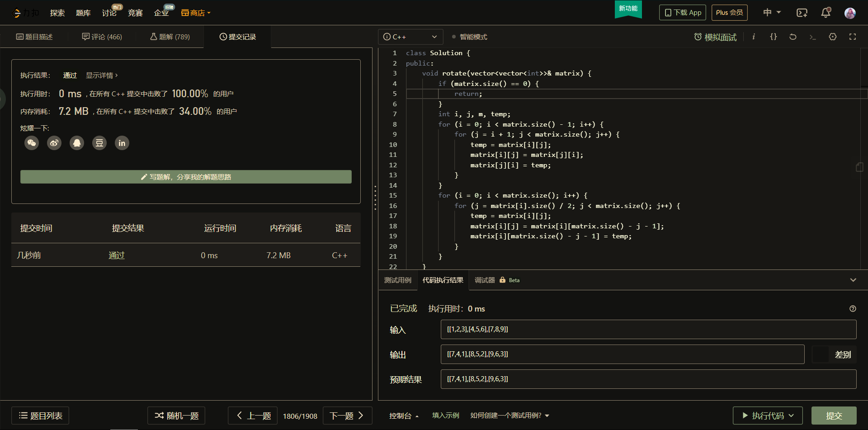Open the playground terminal icon in header
This screenshot has height=430, width=868.
[x=802, y=13]
